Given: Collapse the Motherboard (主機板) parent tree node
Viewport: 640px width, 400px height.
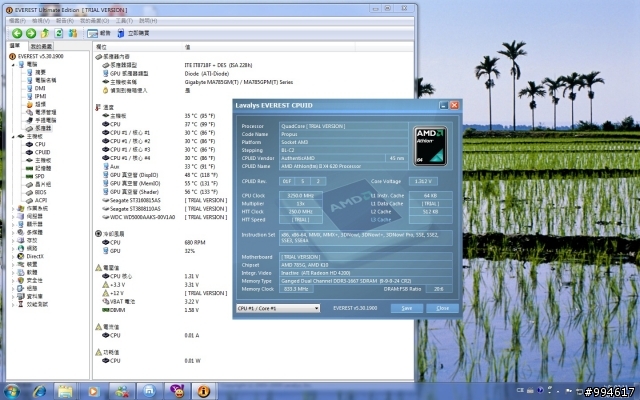Looking at the screenshot, I should coord(13,136).
